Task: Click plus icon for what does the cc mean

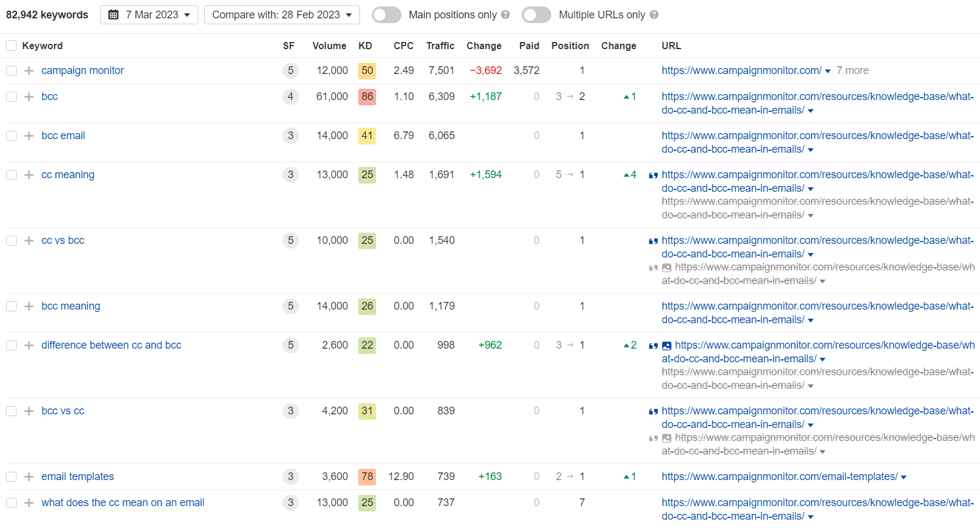Action: [x=29, y=503]
